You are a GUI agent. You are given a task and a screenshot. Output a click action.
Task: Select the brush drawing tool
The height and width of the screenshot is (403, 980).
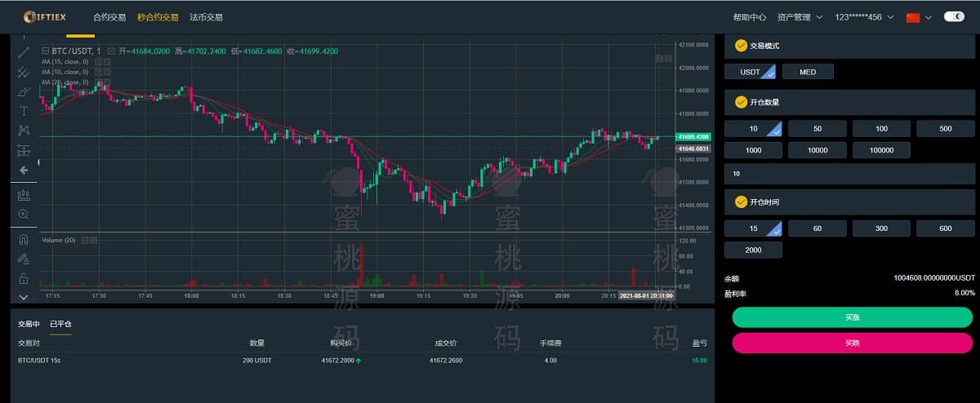pos(23,91)
